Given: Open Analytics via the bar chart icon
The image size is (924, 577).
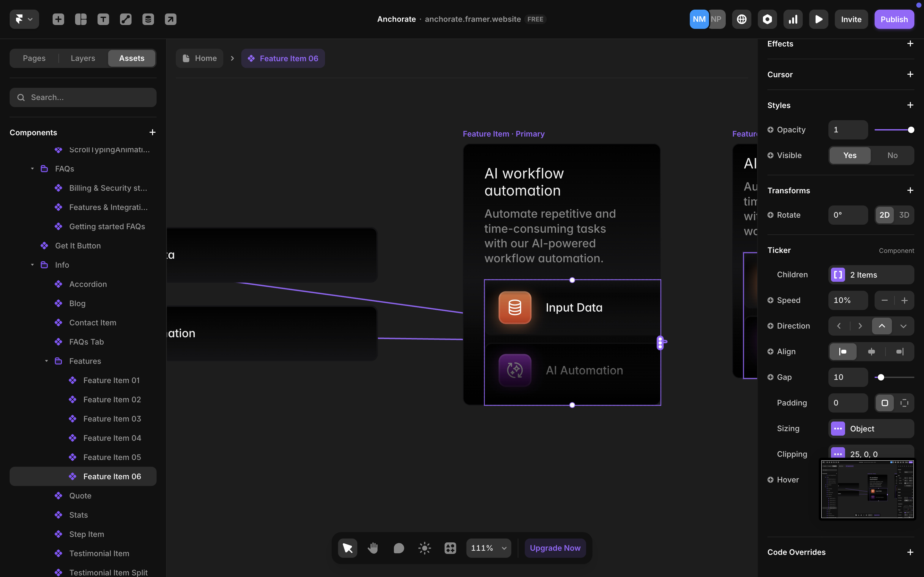Looking at the screenshot, I should (793, 19).
